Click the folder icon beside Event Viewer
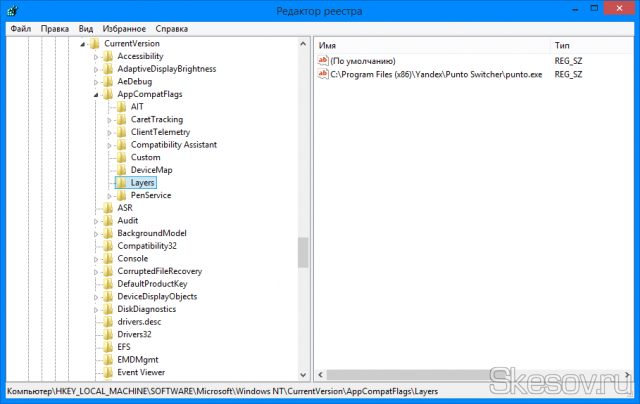Screen dimensions: 640x404 [108, 372]
